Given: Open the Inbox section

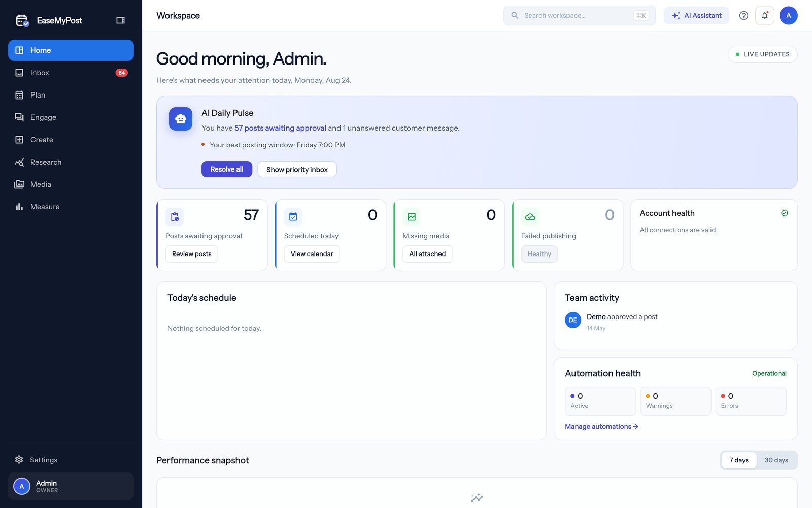Looking at the screenshot, I should click(x=71, y=73).
